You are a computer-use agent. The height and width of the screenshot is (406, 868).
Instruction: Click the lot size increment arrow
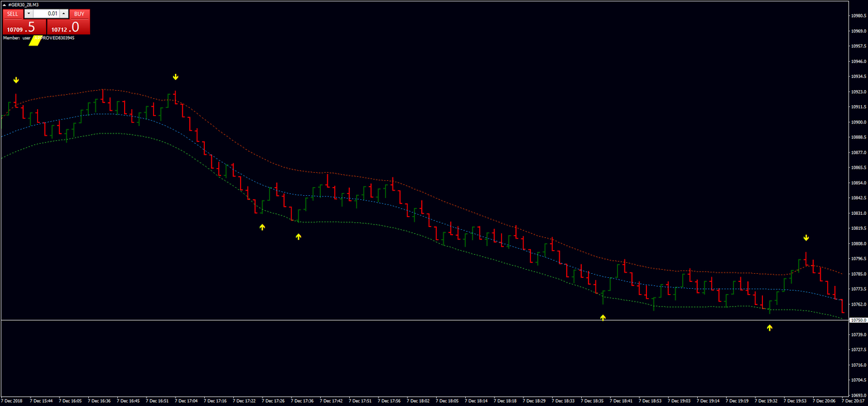[x=64, y=14]
